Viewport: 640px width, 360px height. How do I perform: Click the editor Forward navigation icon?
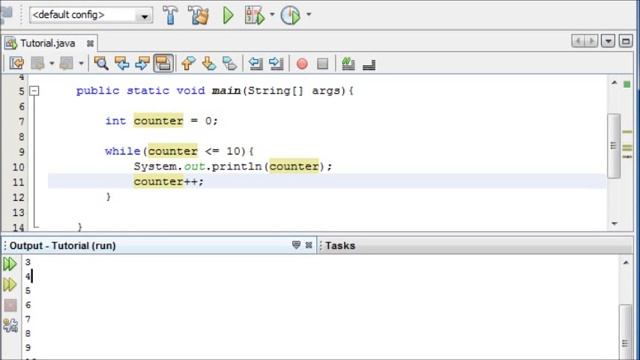[67, 63]
